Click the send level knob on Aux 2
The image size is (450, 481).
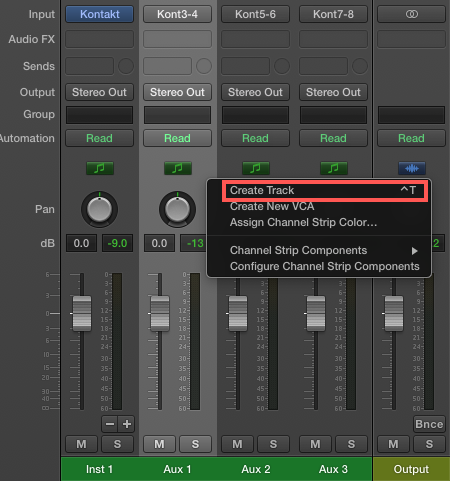[x=282, y=66]
